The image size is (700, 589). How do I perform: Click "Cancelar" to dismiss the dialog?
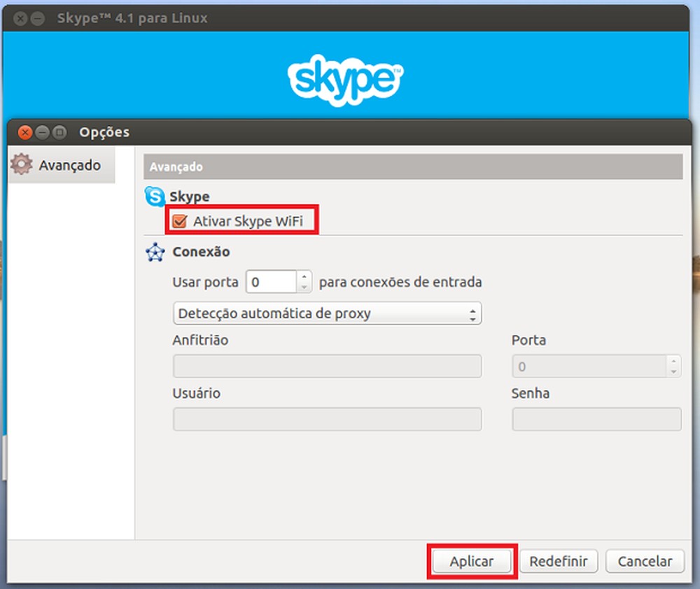644,561
